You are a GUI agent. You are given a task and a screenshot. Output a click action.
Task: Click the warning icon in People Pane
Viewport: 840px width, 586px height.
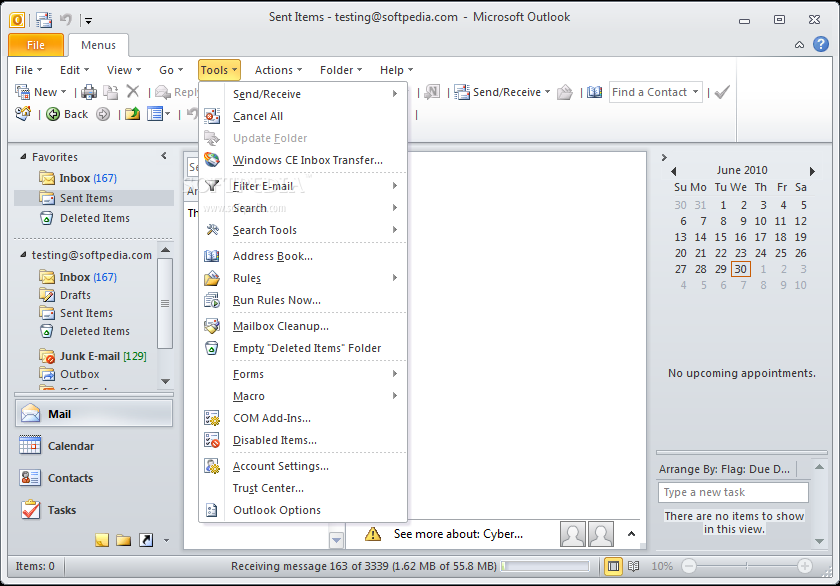373,534
